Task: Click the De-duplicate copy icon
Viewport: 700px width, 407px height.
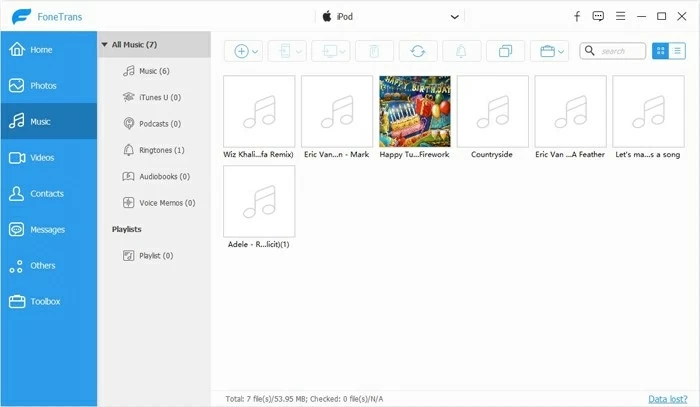Action: pyautogui.click(x=505, y=51)
